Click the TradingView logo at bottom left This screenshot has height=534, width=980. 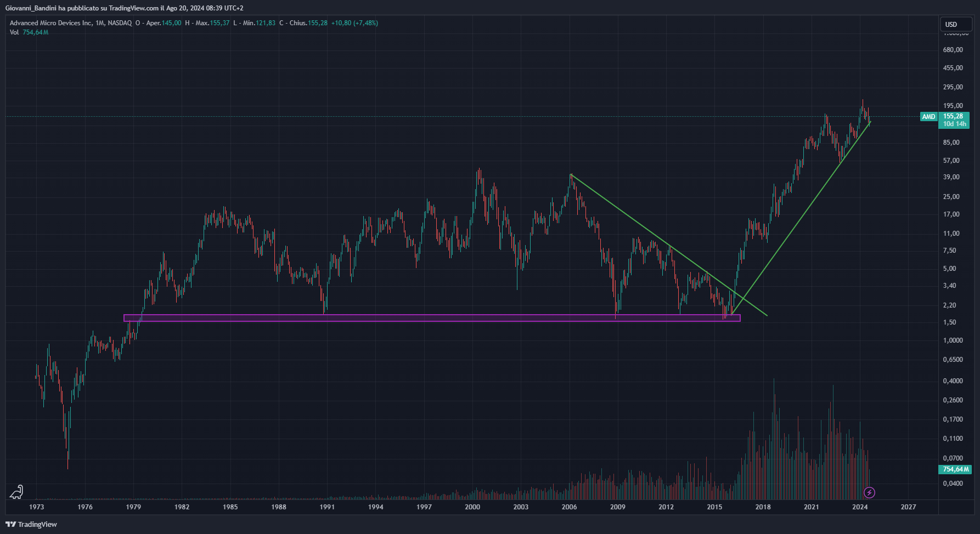31,524
